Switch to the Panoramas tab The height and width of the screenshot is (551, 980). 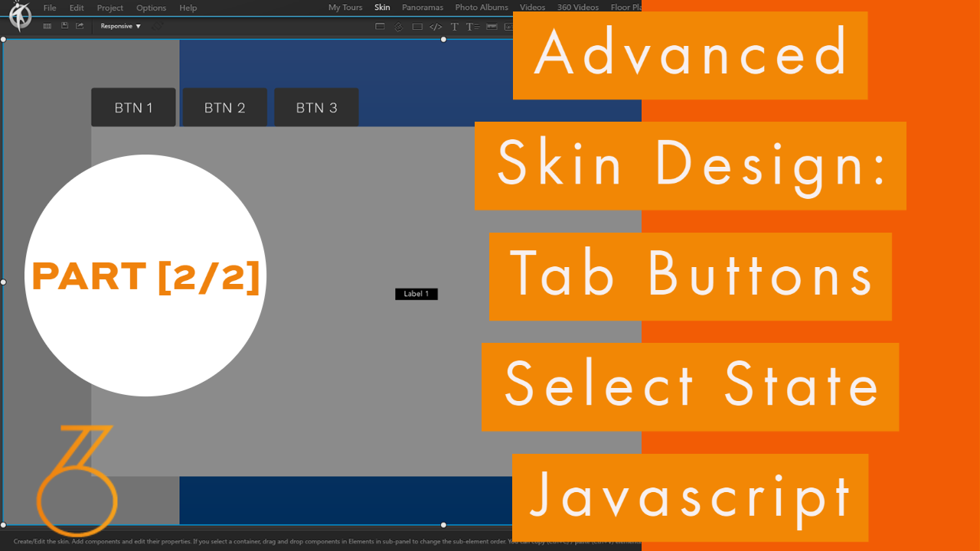click(423, 8)
